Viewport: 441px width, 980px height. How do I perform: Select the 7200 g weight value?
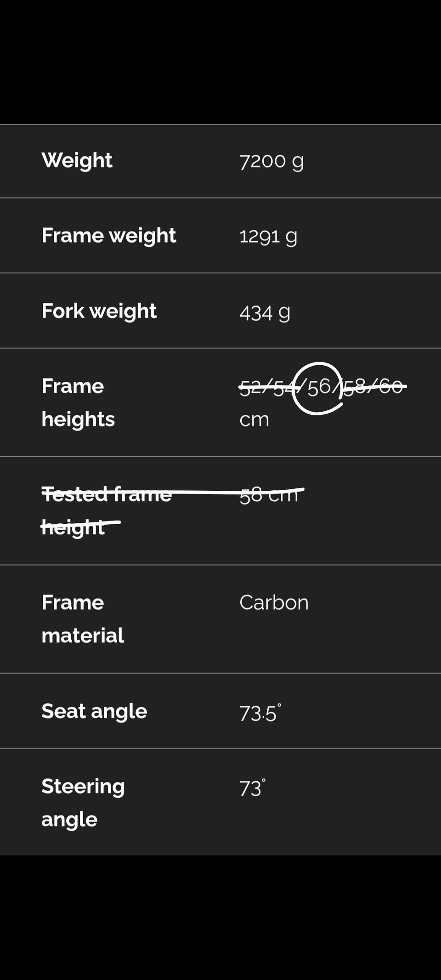pyautogui.click(x=271, y=161)
